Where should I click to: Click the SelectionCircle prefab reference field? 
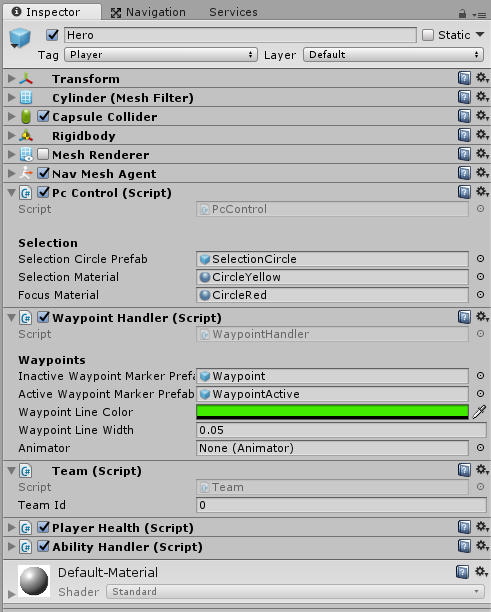click(332, 259)
